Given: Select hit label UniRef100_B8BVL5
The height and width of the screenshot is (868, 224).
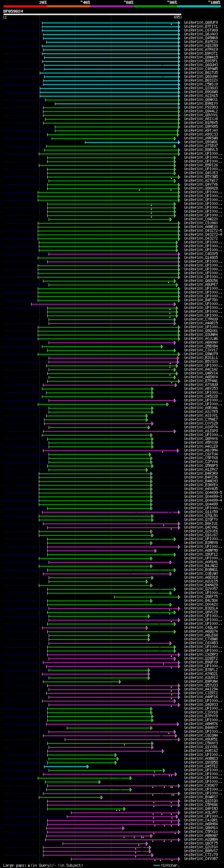Looking at the screenshot, I should pyautogui.click(x=201, y=150).
